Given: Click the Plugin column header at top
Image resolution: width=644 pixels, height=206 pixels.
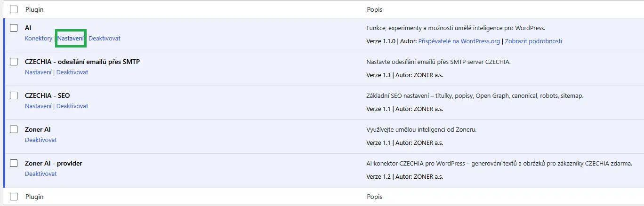Looking at the screenshot, I should point(34,9).
